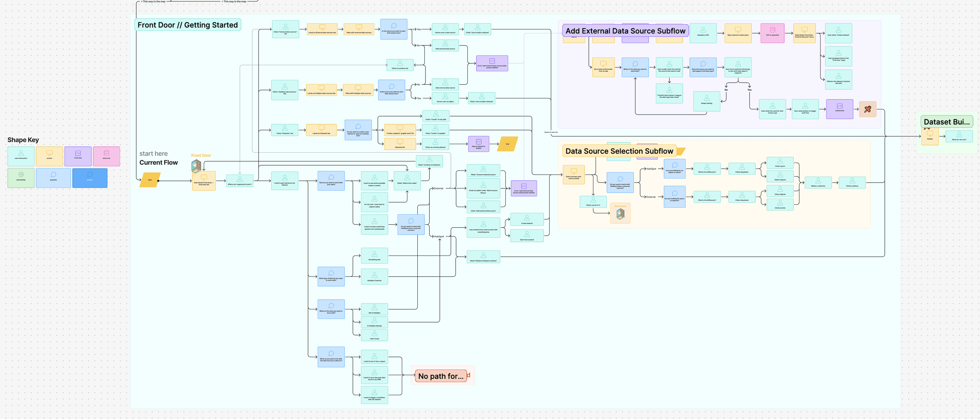This screenshot has height=419, width=980.
Task: Select the Front Door icon in Data Source Selection
Action: [620, 214]
